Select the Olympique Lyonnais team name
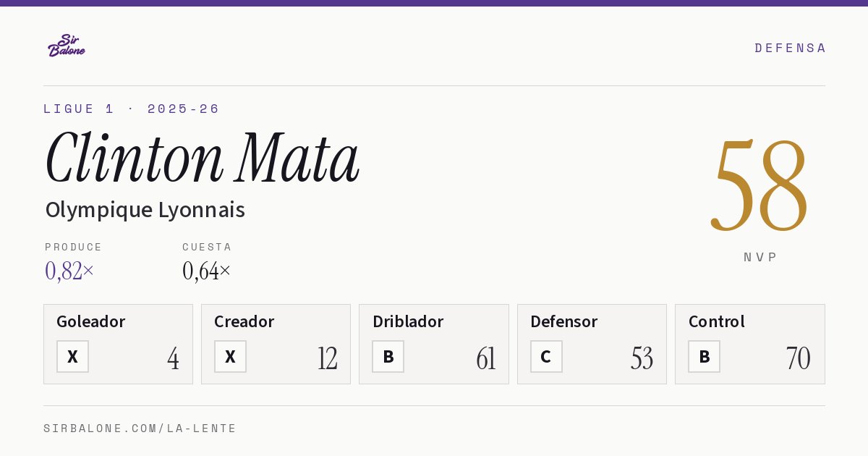868x456 pixels. [145, 210]
